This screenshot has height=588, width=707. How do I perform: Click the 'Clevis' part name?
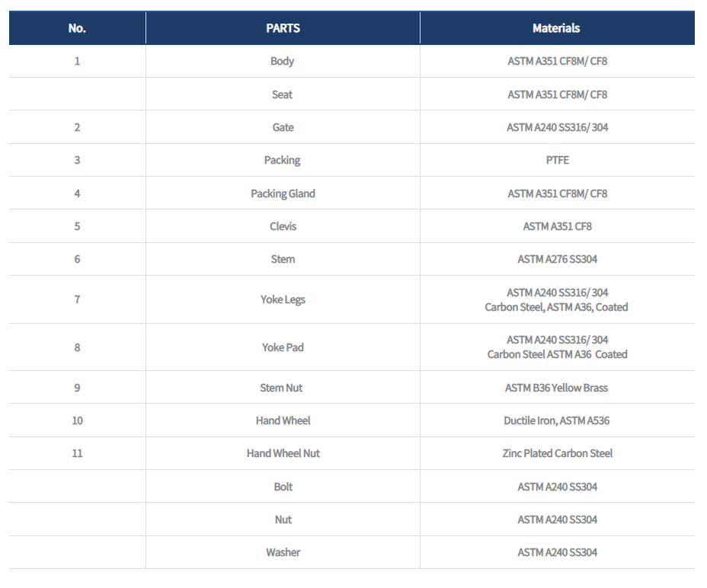coord(283,226)
